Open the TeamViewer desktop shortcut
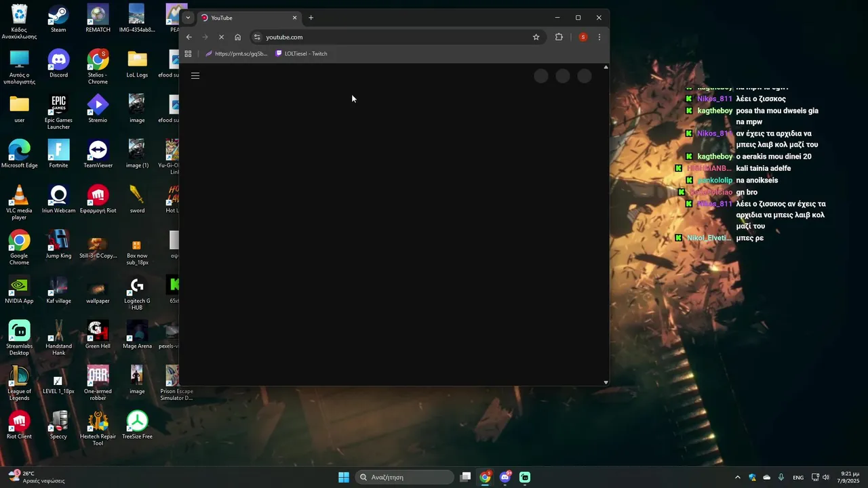Image resolution: width=868 pixels, height=488 pixels. (98, 155)
